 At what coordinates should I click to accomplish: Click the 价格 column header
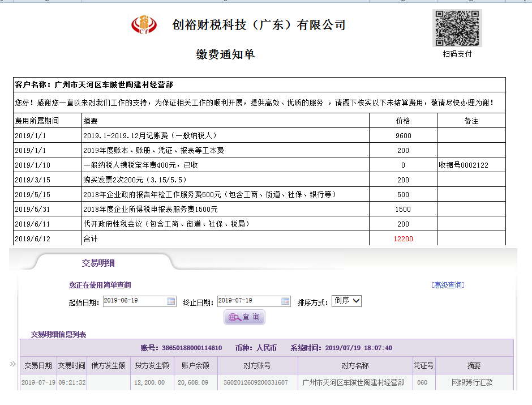[x=403, y=121]
